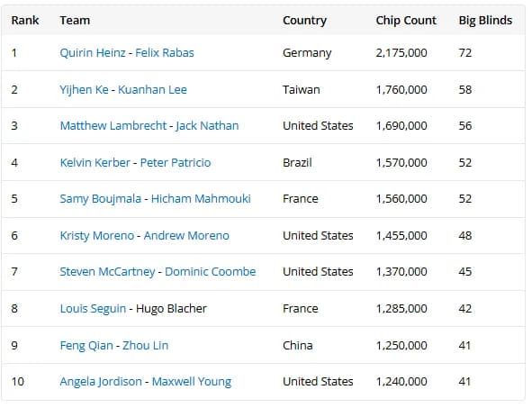532x408 pixels.
Task: Visit Matthew Lambrecht's profile link
Action: [x=113, y=126]
